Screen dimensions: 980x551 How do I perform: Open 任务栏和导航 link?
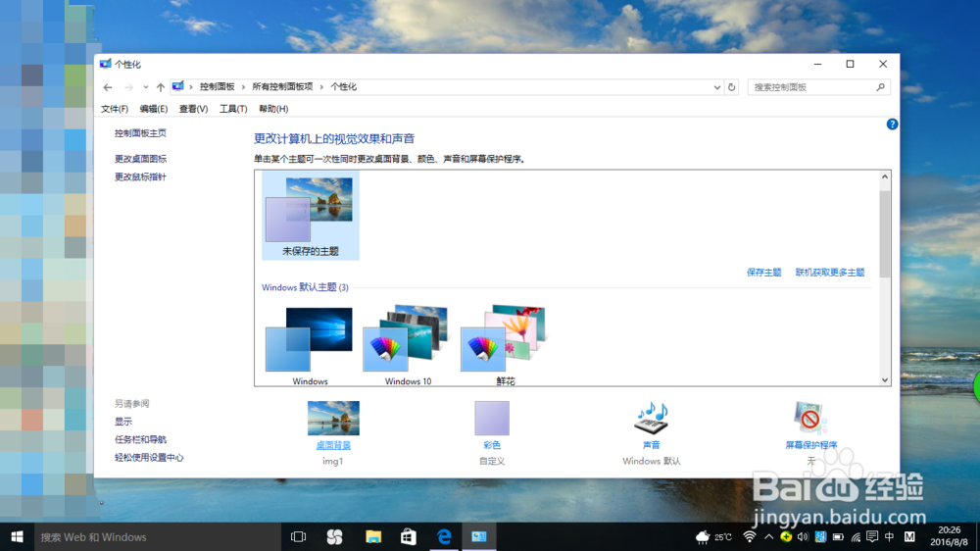point(140,439)
